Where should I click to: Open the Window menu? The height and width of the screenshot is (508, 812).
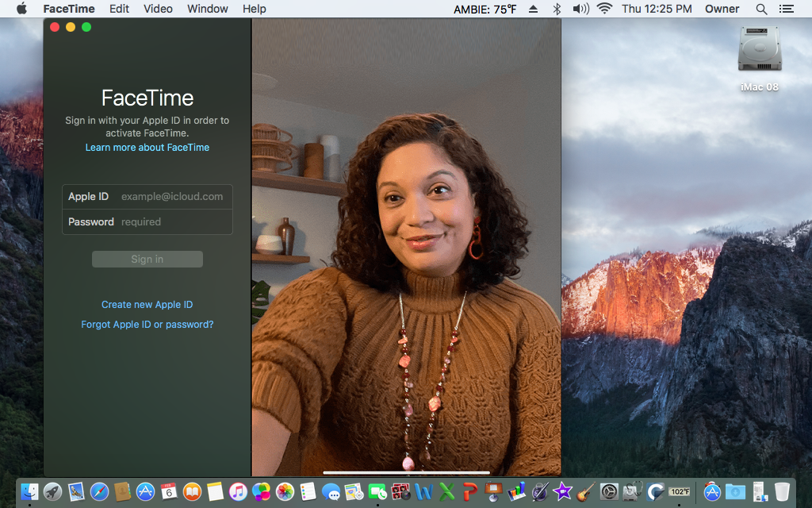click(x=207, y=9)
